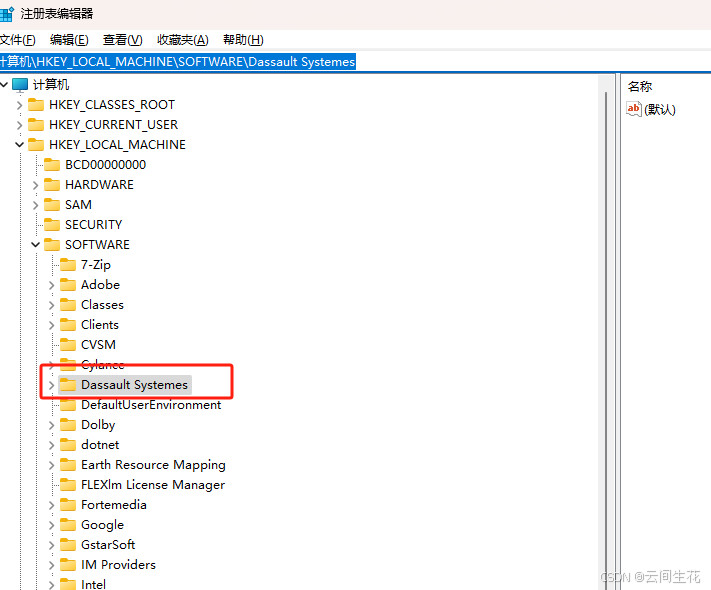Click the Clients folder icon
Viewport: 711px width, 590px height.
(x=68, y=325)
